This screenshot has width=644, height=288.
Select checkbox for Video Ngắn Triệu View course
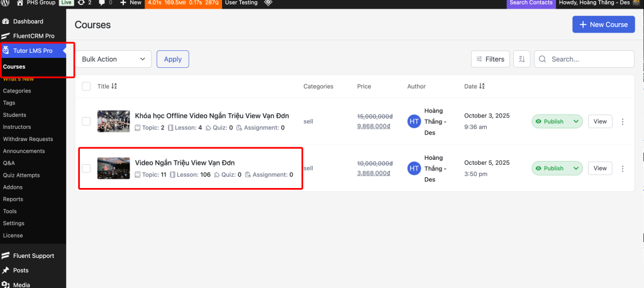[x=86, y=169]
